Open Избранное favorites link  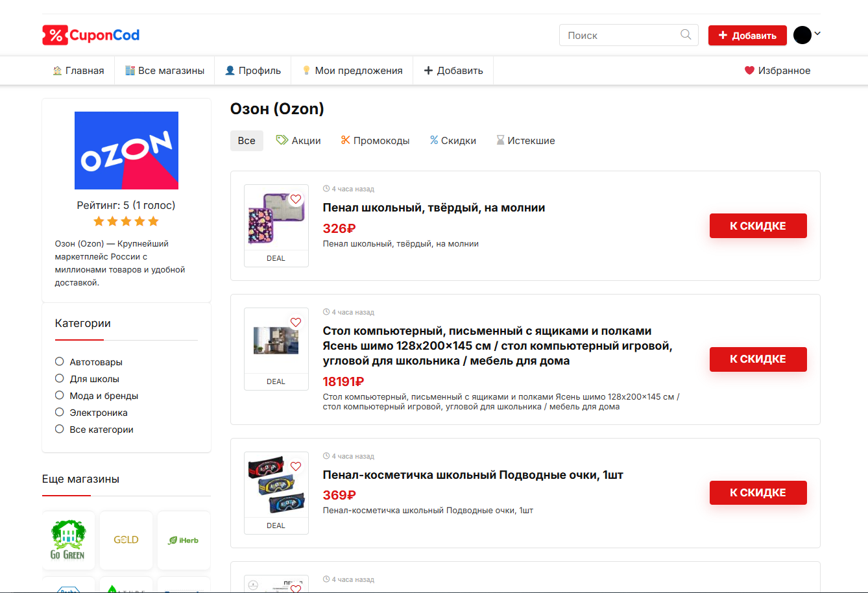(x=777, y=71)
